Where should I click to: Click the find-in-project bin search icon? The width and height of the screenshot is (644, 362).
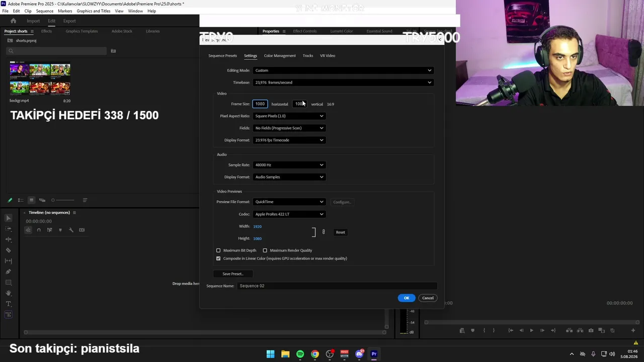[x=113, y=51]
